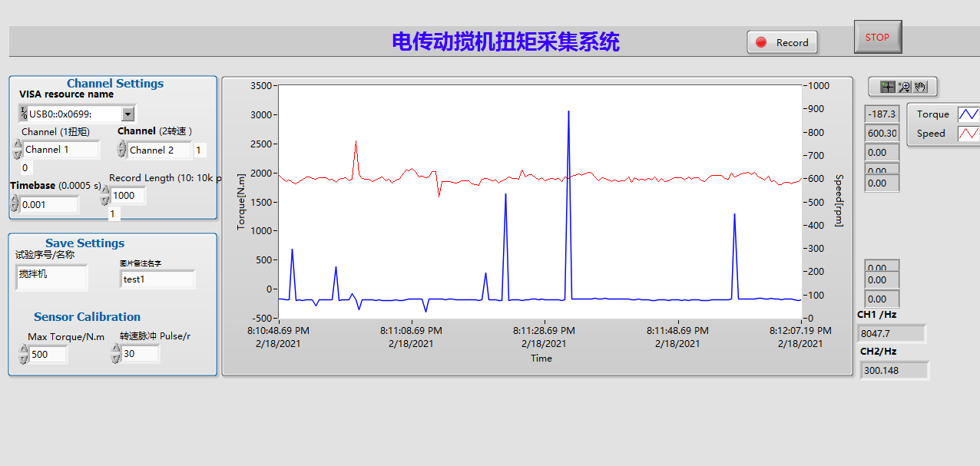Select the test1 image name input field

tap(157, 279)
